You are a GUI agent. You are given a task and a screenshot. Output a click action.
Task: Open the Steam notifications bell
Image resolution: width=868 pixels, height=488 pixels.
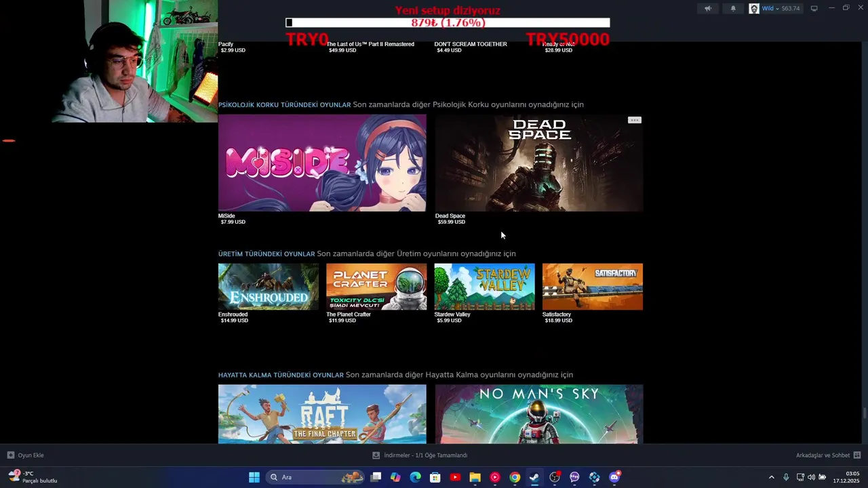[733, 9]
